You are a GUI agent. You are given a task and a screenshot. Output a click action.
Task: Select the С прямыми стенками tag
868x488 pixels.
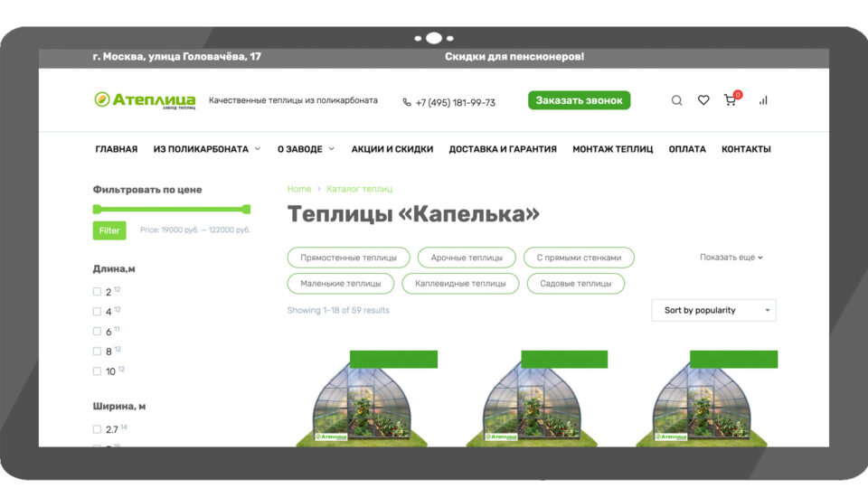(579, 258)
